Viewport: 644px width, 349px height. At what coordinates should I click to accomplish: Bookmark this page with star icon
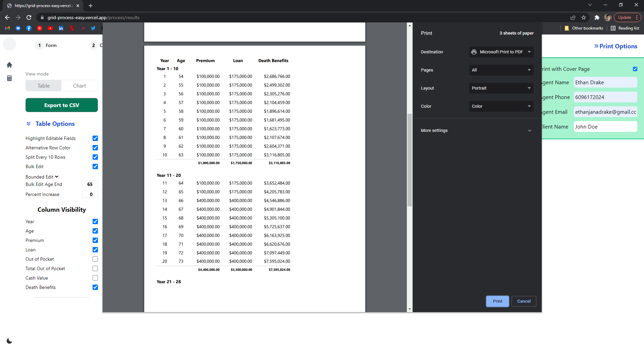click(584, 17)
